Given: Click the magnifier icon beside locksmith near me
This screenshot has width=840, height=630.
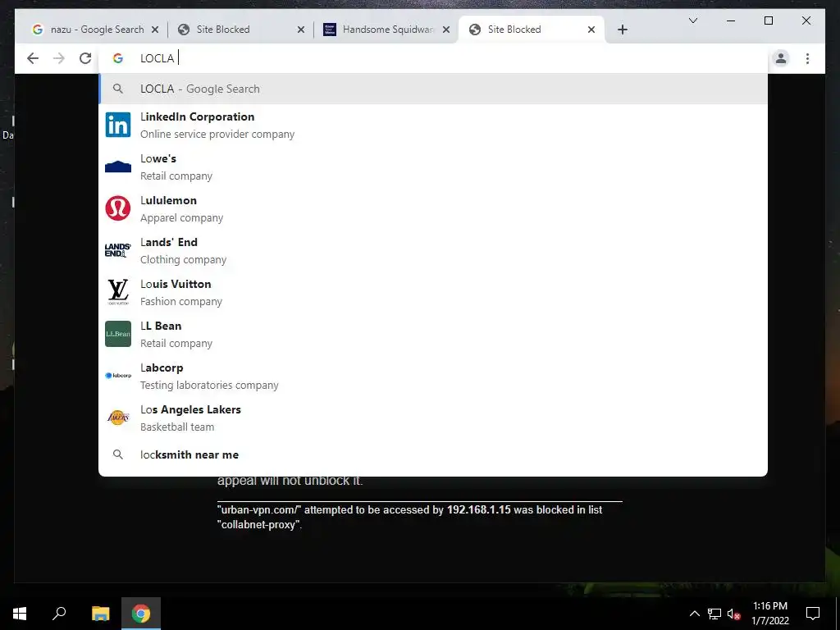Looking at the screenshot, I should click(118, 454).
